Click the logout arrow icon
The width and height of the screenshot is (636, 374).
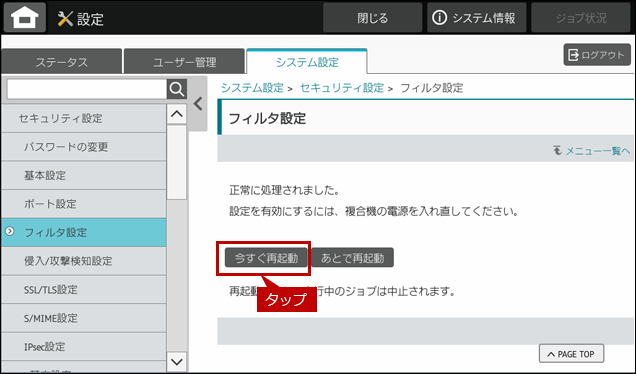573,55
